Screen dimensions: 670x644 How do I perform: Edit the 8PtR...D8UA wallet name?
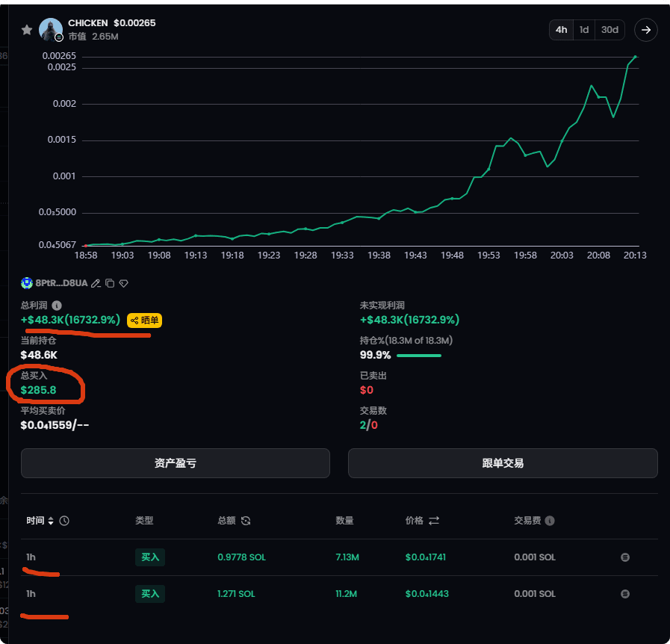coord(96,283)
